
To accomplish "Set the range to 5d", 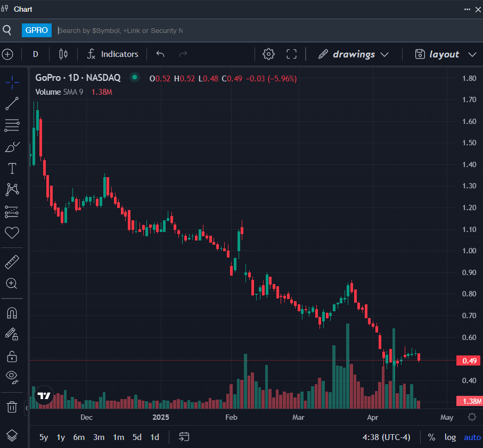I will [x=137, y=437].
